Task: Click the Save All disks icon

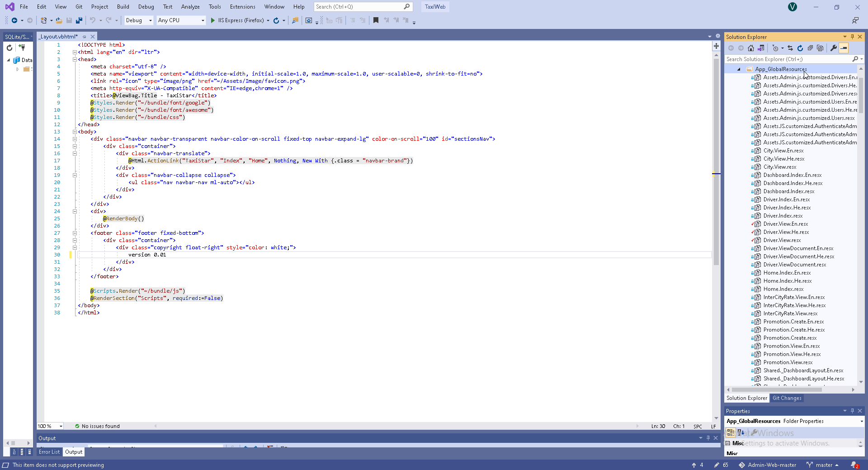Action: click(79, 20)
